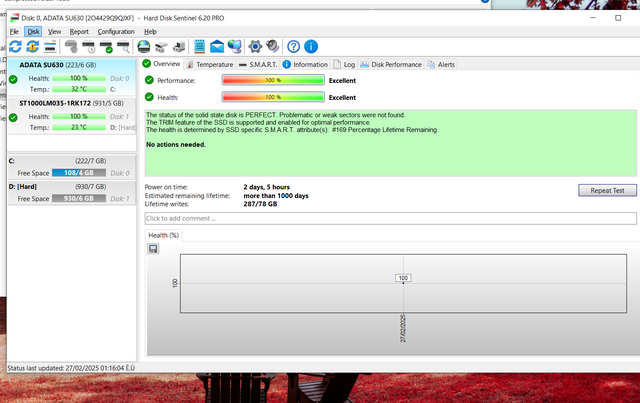Click the comment input field
The height and width of the screenshot is (403, 640).
tap(390, 218)
